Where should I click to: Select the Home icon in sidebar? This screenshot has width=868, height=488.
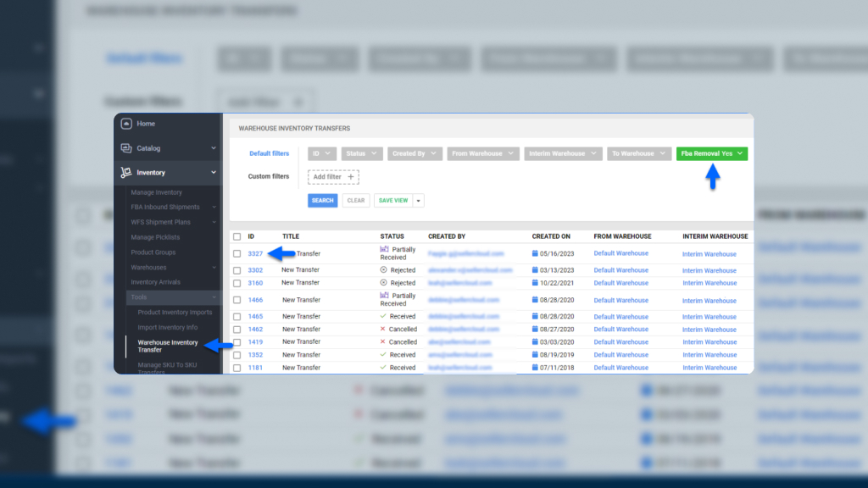point(125,123)
